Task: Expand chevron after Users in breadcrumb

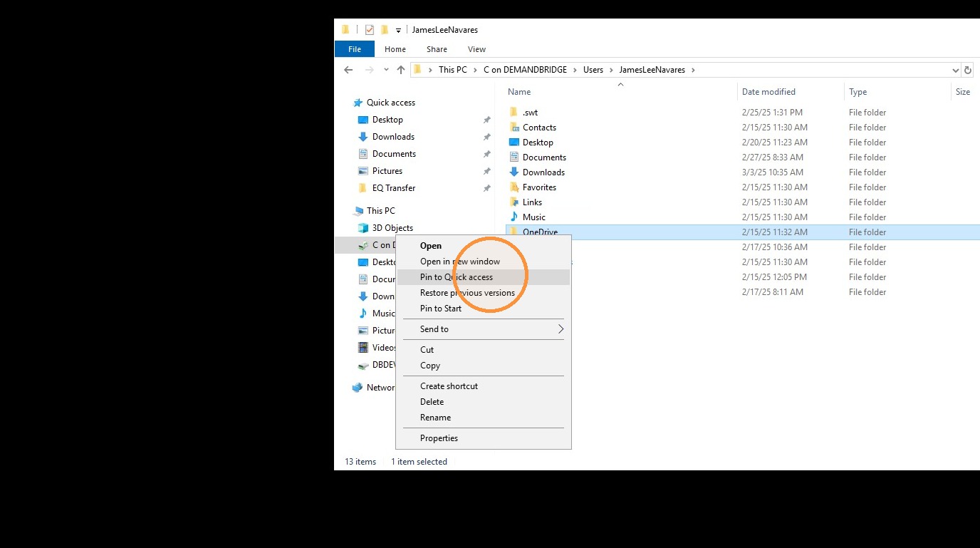Action: (611, 70)
